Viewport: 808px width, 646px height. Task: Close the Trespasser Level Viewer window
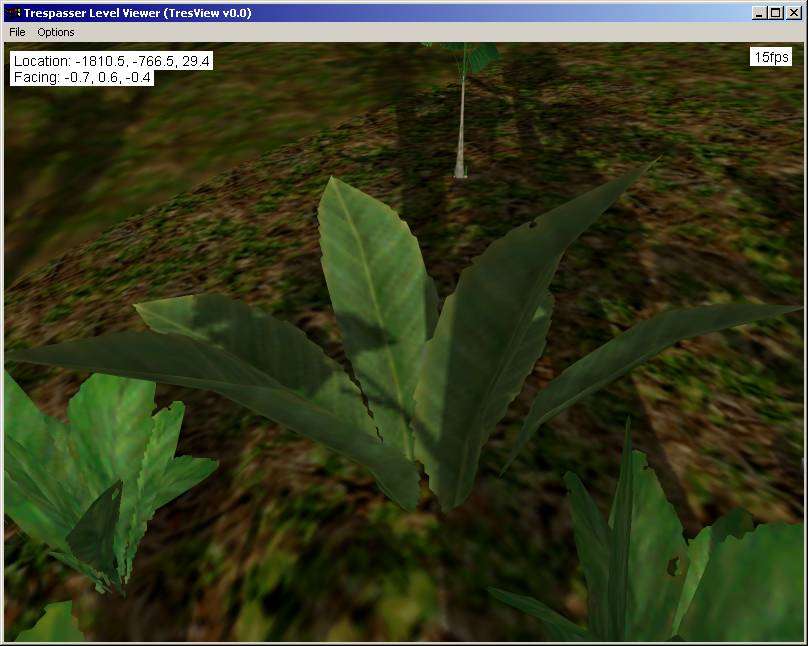pyautogui.click(x=794, y=13)
